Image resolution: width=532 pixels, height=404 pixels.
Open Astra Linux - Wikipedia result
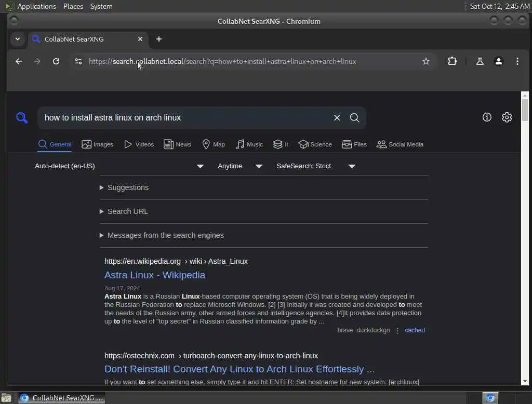click(x=155, y=275)
